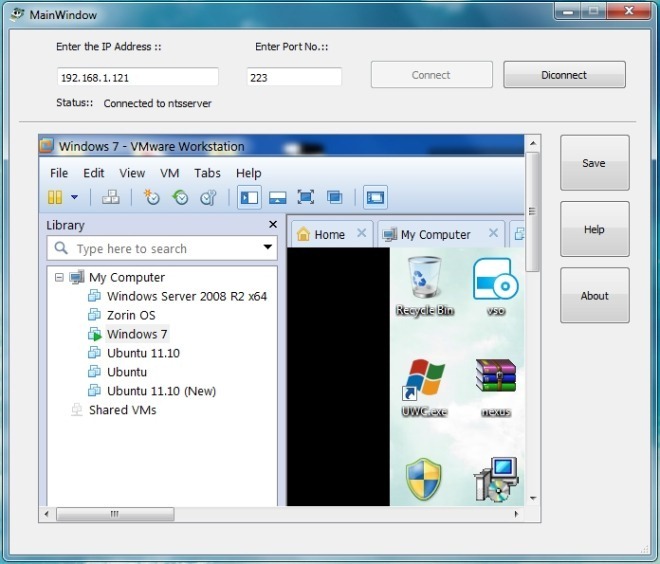Screen dimensions: 660x564
Task: Click the horizontal scrollbar right arrow
Action: coord(516,514)
